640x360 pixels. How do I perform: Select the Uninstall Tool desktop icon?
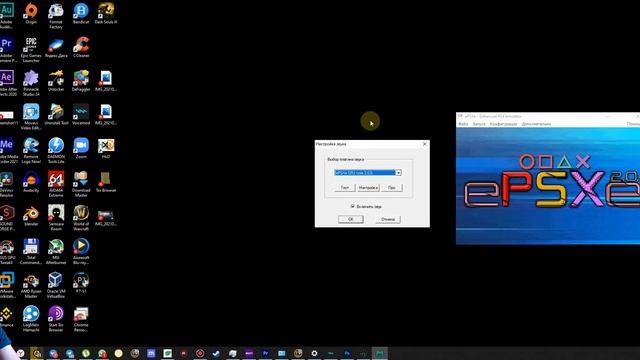pos(56,114)
